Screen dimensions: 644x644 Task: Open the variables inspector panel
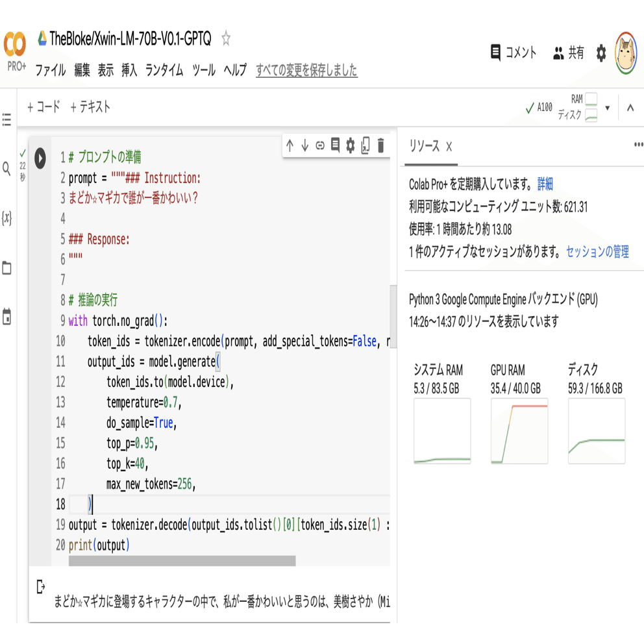click(x=8, y=219)
